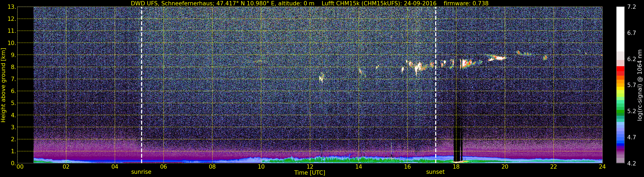Click the height axis tick '3.'
644x177 pixels.
pyautogui.click(x=13, y=127)
